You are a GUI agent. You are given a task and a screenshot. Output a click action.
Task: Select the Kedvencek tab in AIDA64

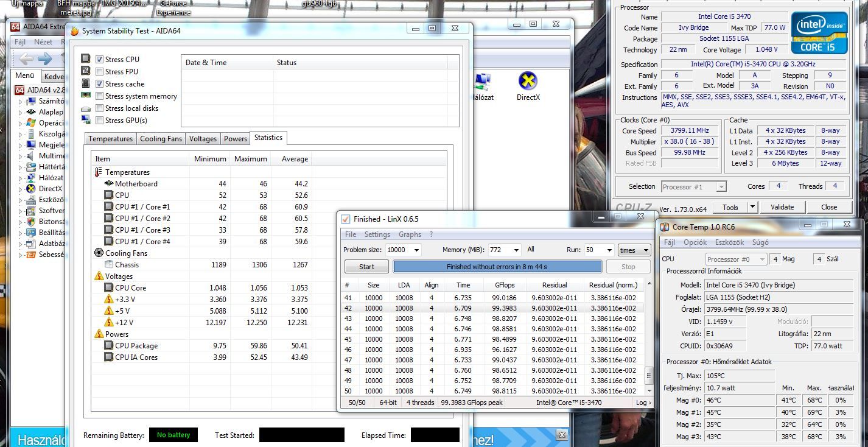coord(54,77)
